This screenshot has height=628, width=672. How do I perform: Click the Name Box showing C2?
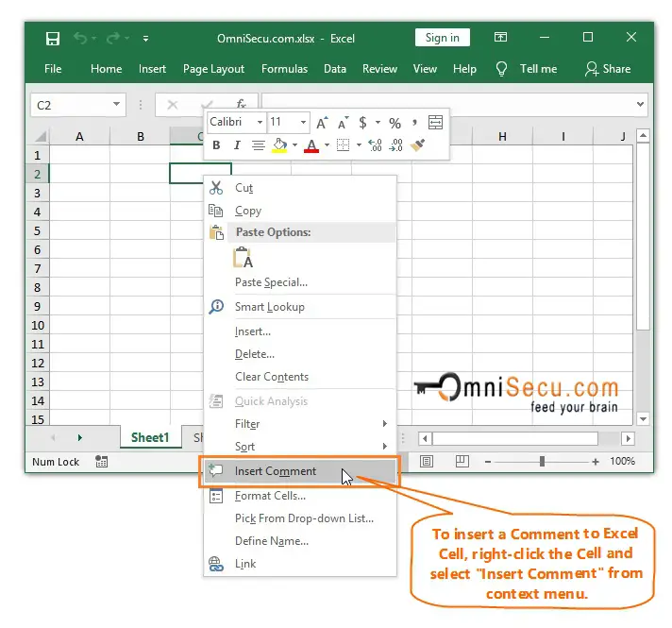pyautogui.click(x=71, y=105)
